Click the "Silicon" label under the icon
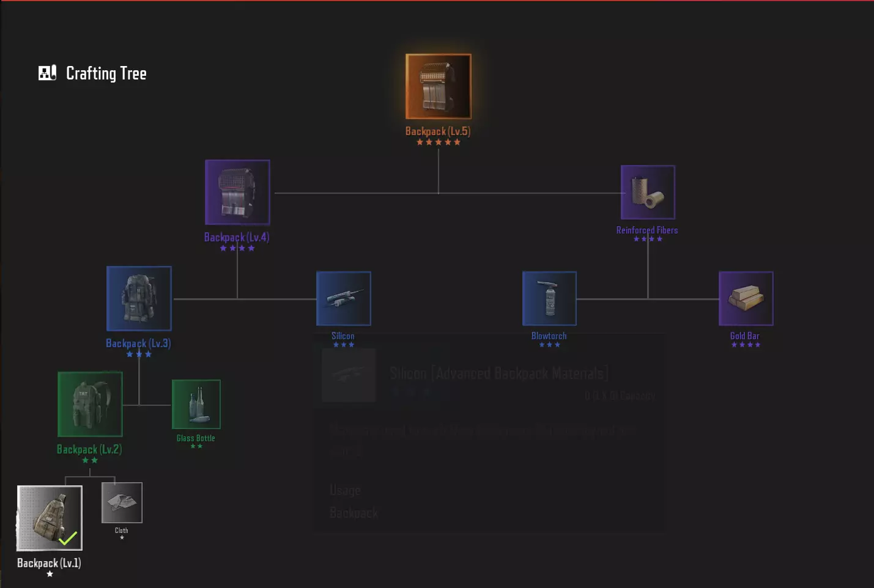The width and height of the screenshot is (874, 588). (343, 336)
